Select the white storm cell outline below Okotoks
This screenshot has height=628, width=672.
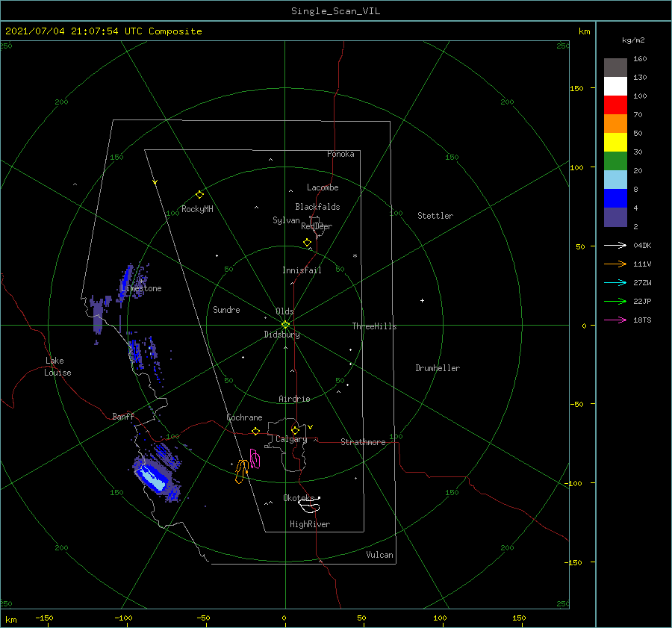coord(309,506)
